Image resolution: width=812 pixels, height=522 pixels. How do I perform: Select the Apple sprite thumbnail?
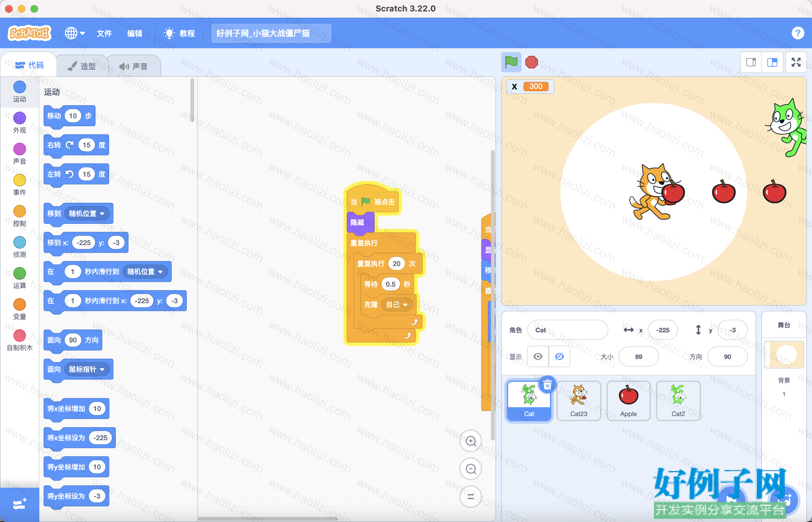(628, 401)
